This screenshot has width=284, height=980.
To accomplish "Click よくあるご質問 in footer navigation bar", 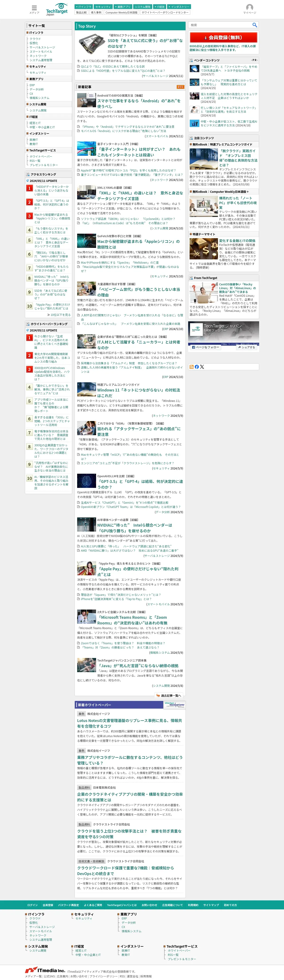I will click(x=93, y=905).
